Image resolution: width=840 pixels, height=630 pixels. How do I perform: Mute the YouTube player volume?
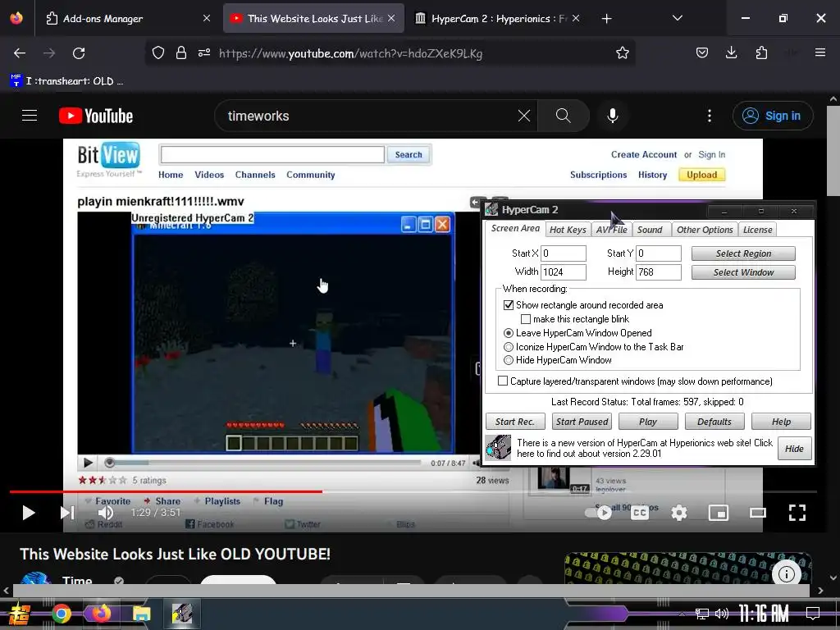click(106, 513)
